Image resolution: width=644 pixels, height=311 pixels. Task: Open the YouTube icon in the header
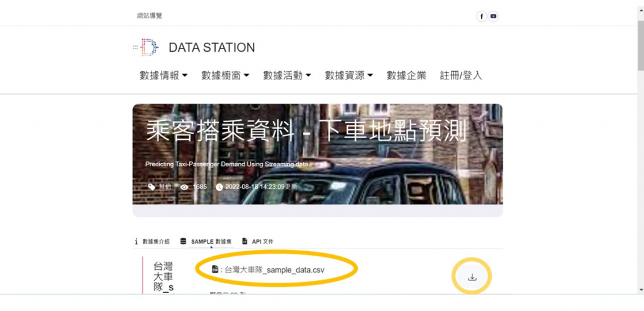click(493, 16)
